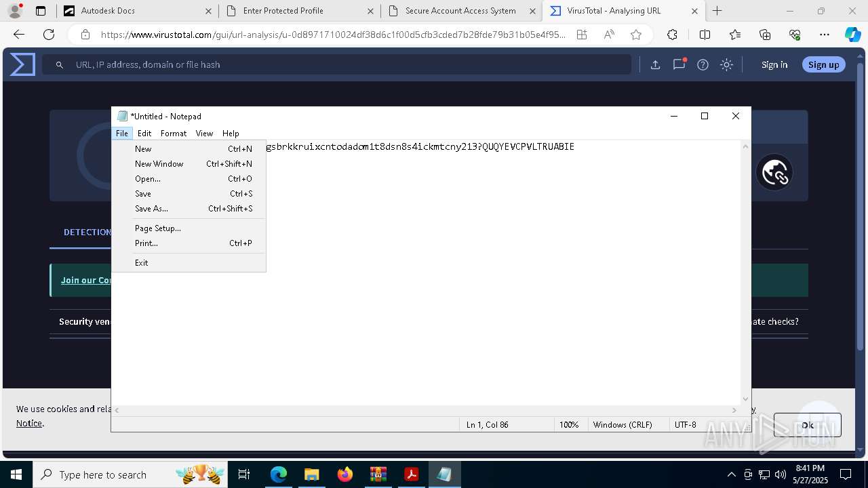Click the search magnifier in VirusTotal bar
The image size is (868, 488).
click(60, 64)
